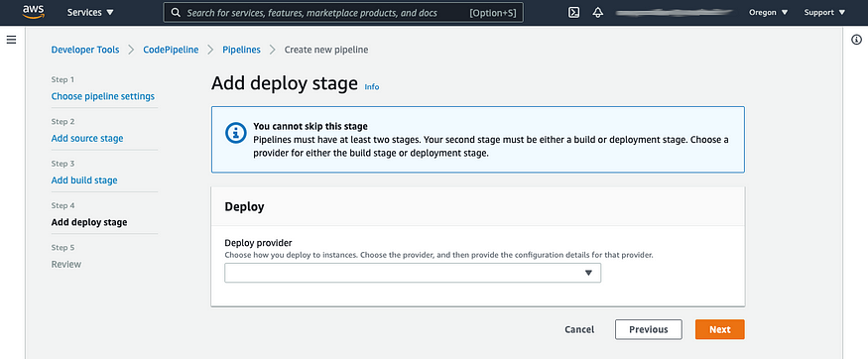Open the Support dropdown menu
The image size is (868, 359).
824,12
